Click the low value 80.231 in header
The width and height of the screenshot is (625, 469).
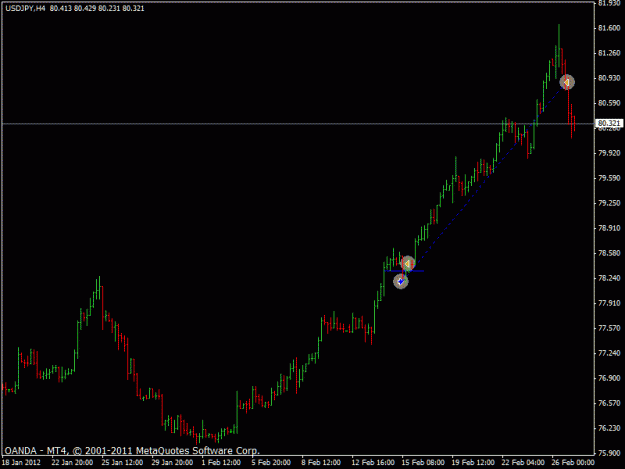point(109,8)
